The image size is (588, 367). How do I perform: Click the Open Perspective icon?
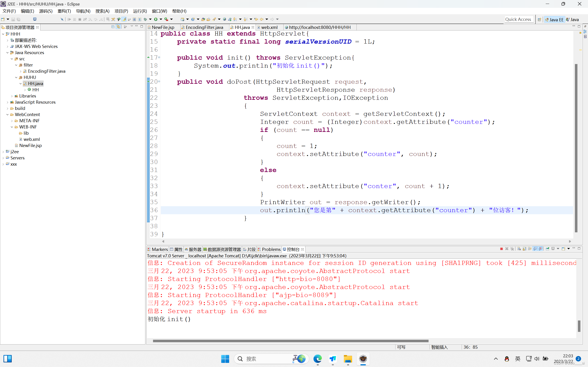(x=539, y=20)
